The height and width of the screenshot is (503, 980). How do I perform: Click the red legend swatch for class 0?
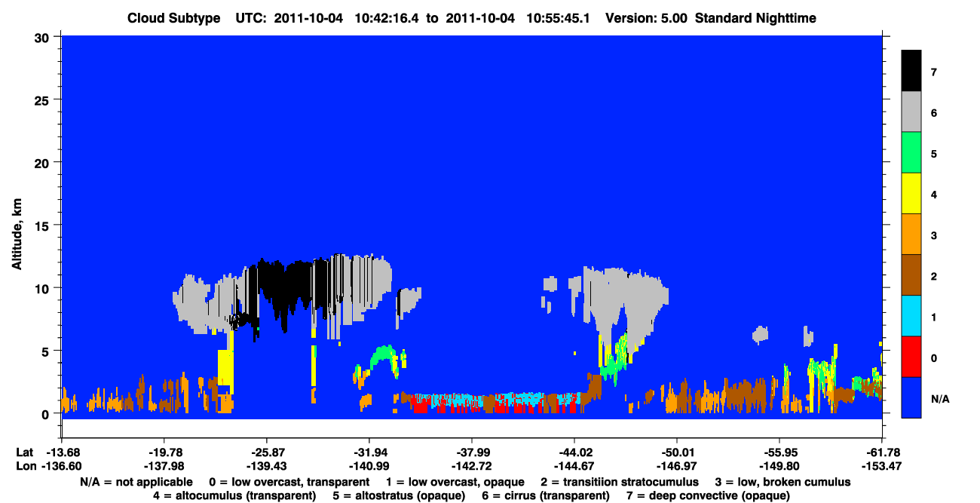(911, 357)
